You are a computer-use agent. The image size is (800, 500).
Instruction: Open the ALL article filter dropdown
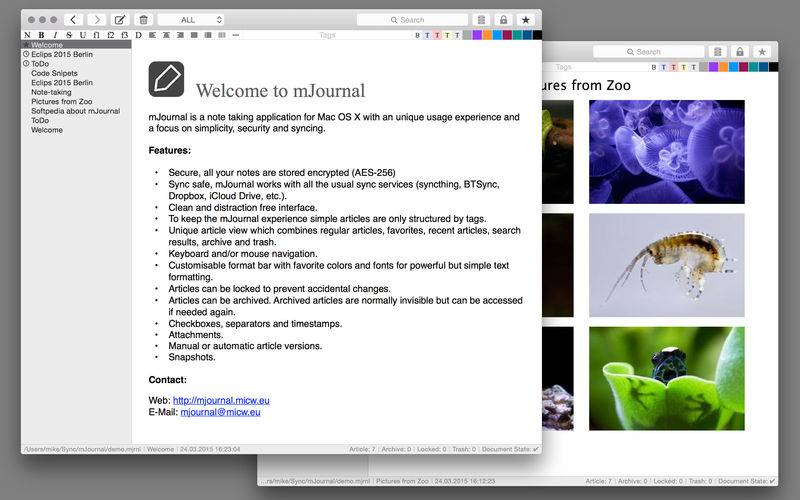point(191,20)
